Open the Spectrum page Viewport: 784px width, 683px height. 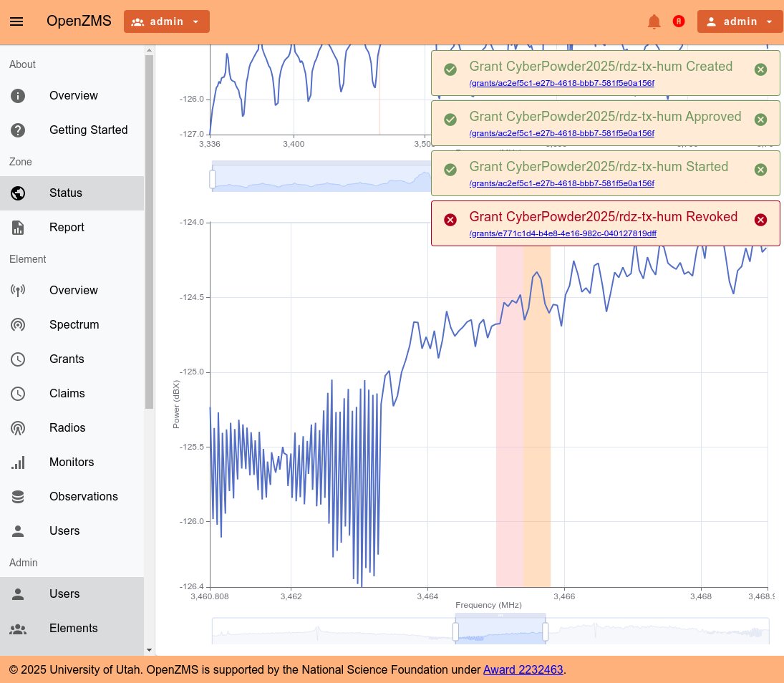point(72,325)
